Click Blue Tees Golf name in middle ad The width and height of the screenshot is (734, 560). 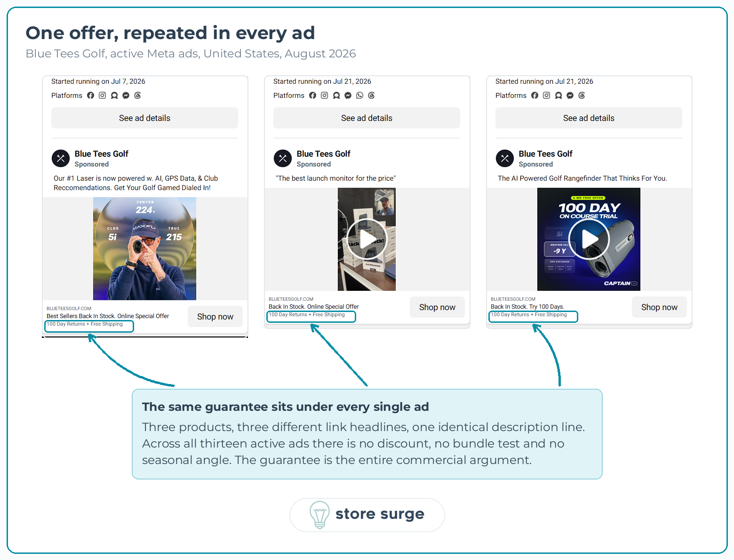click(x=323, y=154)
